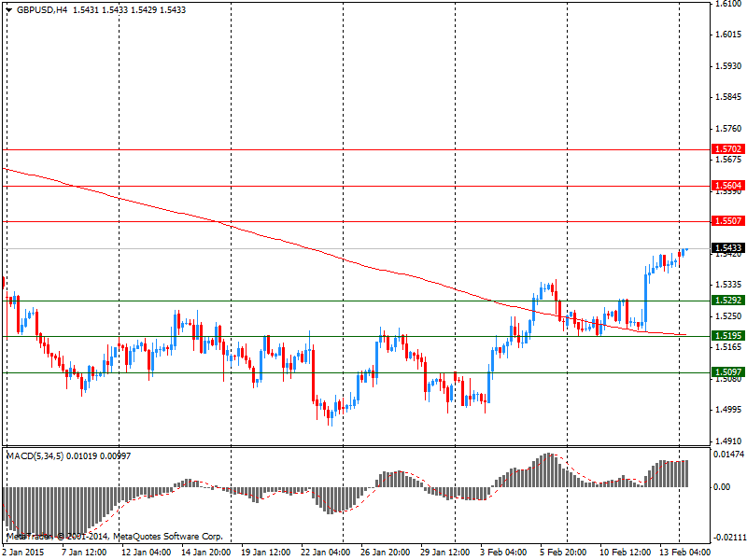Click the 19 Jan 12:00 time label
Screen dimensions: 747x560
[265, 553]
